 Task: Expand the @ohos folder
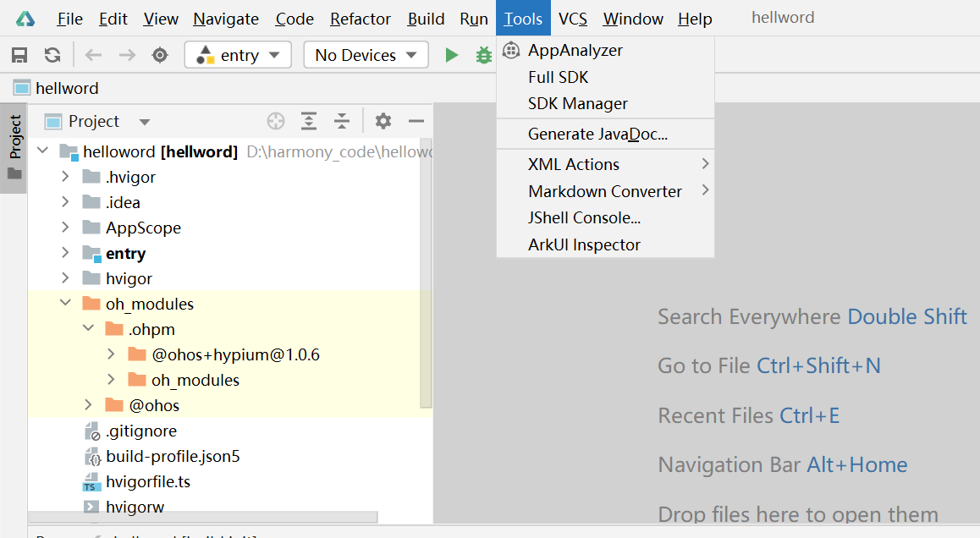pyautogui.click(x=88, y=405)
